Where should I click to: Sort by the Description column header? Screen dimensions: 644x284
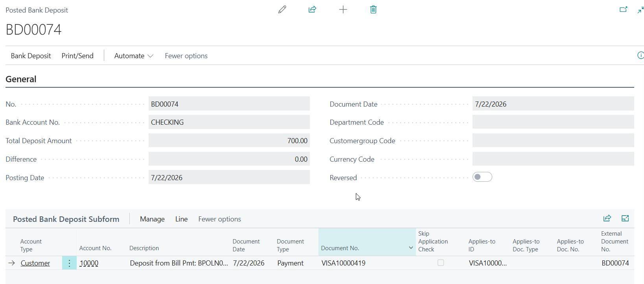pos(144,248)
